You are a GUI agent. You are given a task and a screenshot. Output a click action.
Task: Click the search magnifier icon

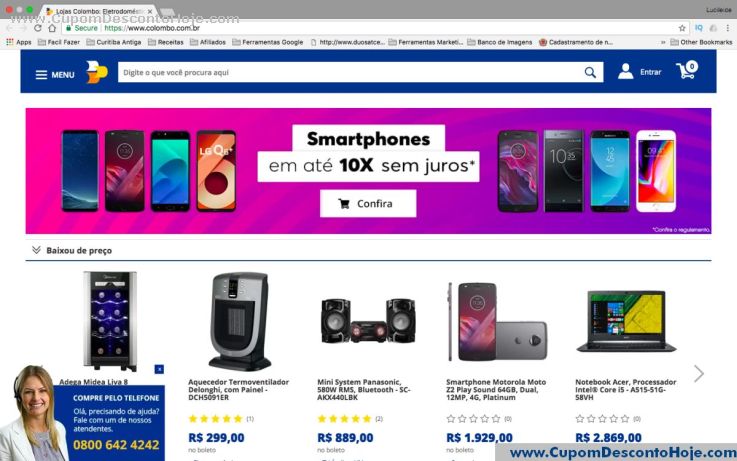tap(590, 72)
